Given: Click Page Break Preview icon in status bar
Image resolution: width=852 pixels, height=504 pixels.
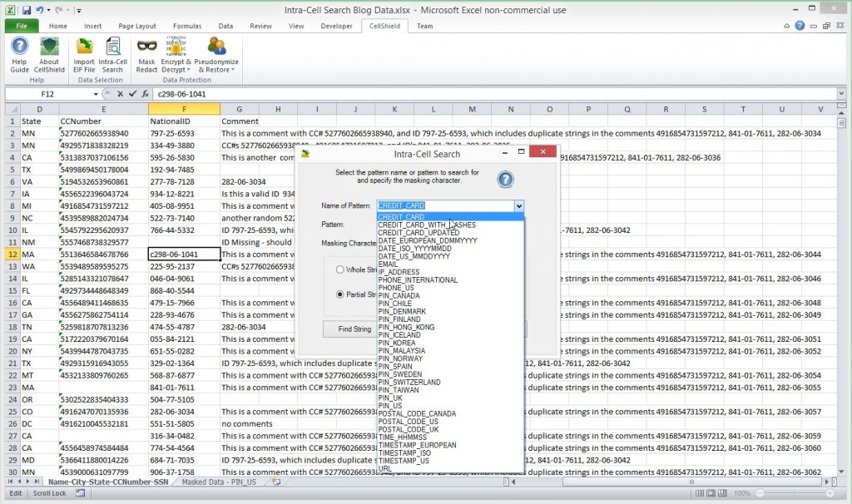Looking at the screenshot, I should coord(722,493).
